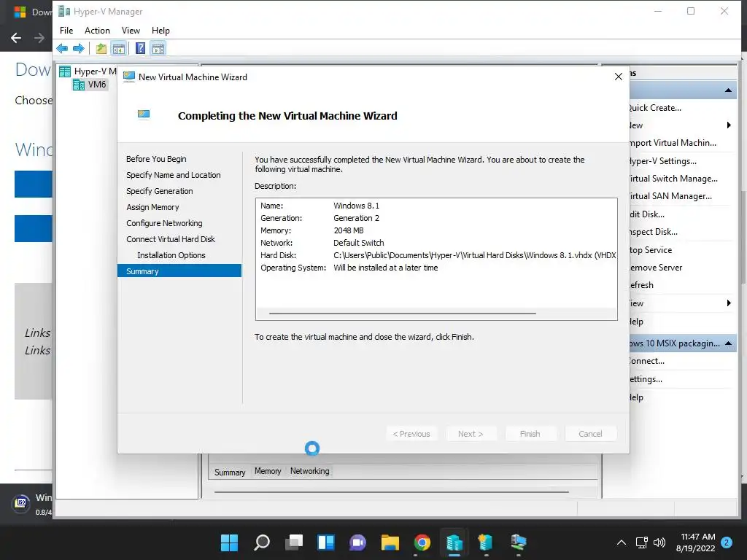
Task: Open the Action menu
Action: point(97,31)
